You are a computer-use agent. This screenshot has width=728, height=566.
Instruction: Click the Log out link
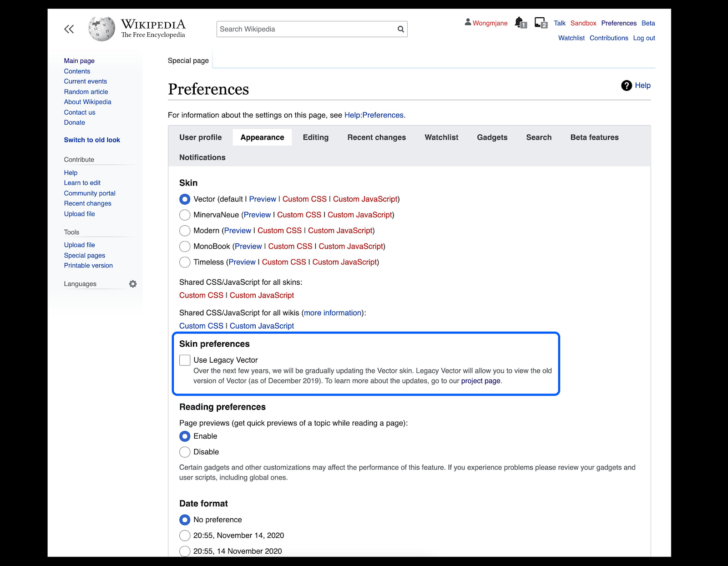coord(644,38)
